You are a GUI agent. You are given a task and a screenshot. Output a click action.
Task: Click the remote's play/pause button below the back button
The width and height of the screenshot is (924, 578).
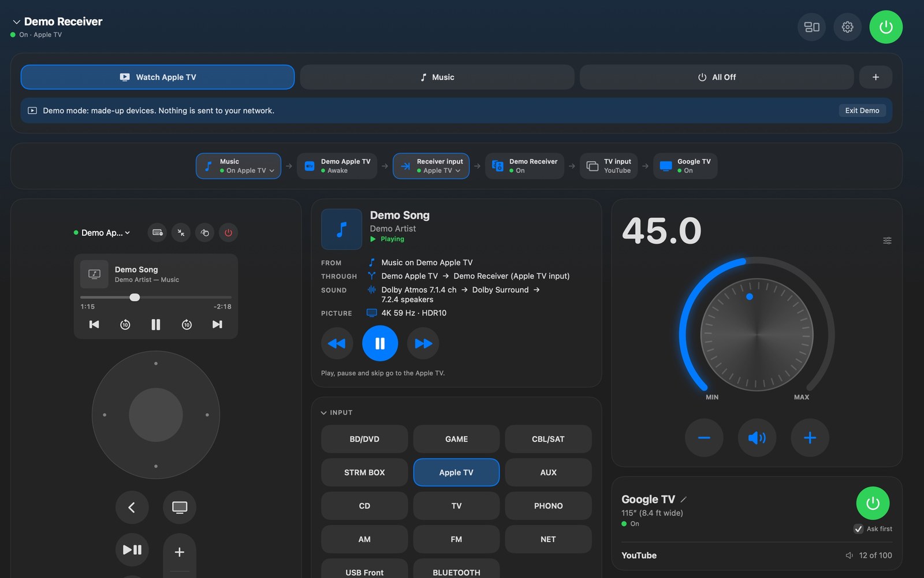(x=132, y=550)
